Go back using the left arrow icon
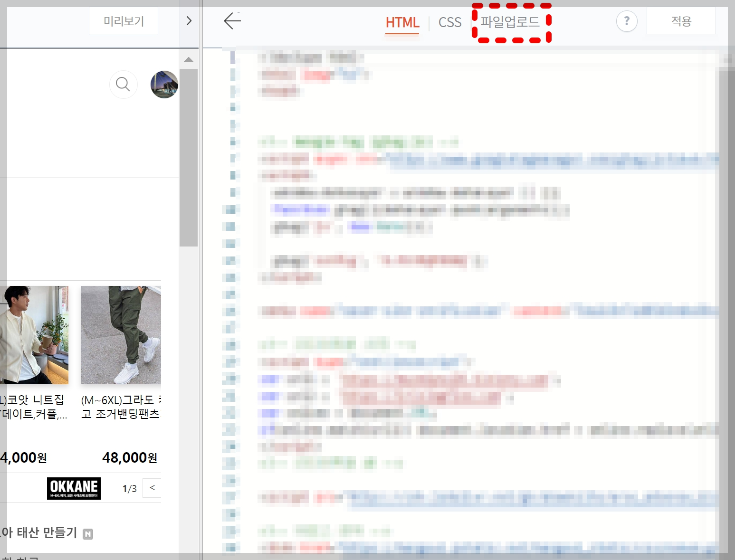735x560 pixels. (232, 21)
